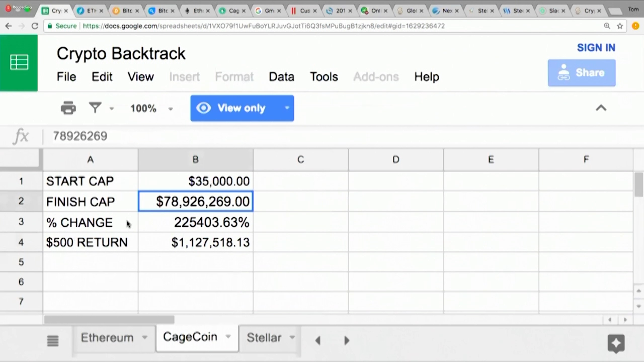This screenshot has height=362, width=644.
Task: Bookmark this page with star icon
Action: (x=620, y=26)
